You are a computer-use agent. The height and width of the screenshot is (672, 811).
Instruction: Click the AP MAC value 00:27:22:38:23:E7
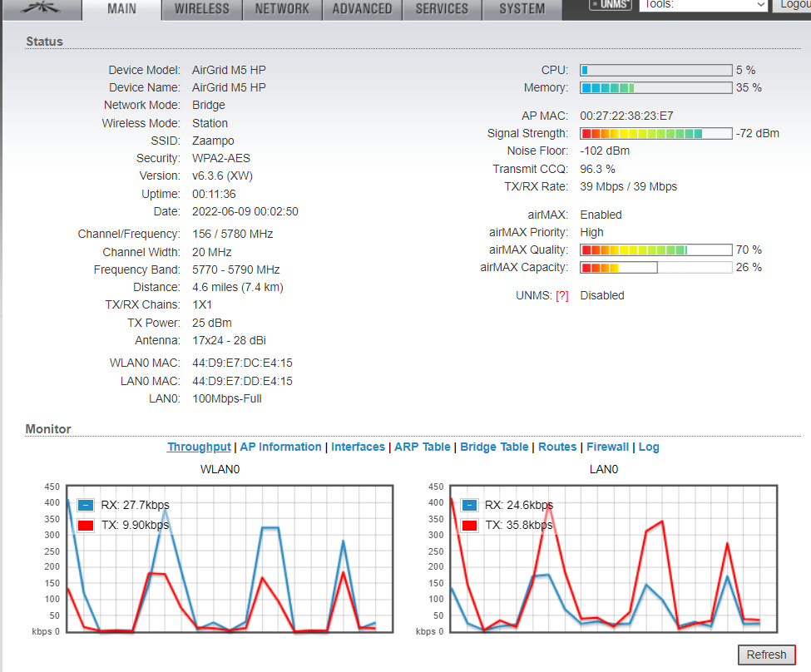point(626,116)
